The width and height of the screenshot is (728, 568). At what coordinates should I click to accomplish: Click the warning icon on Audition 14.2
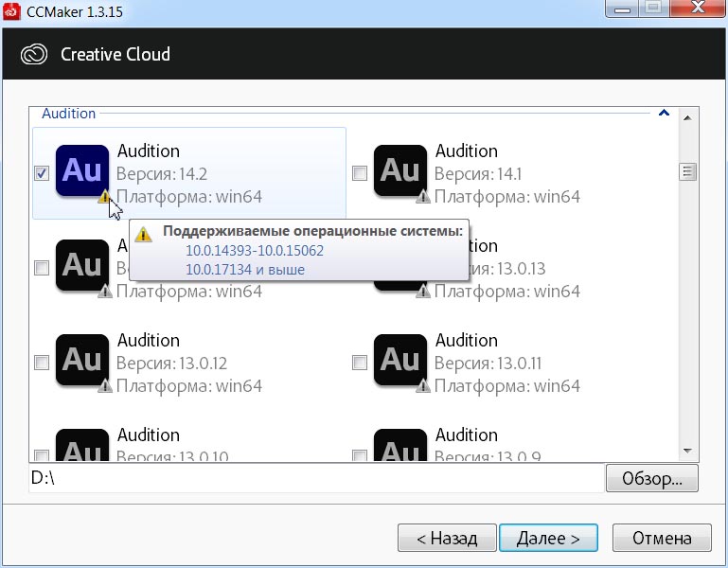click(x=104, y=197)
